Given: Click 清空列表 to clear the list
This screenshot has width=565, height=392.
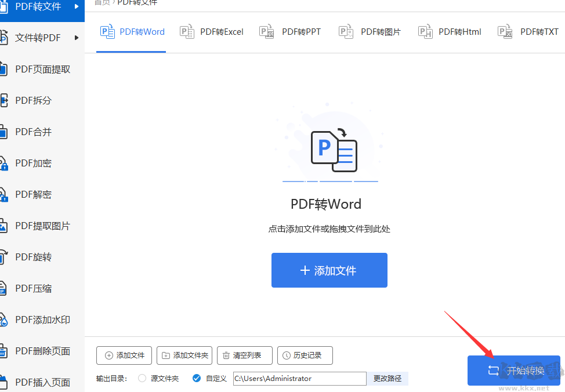Looking at the screenshot, I should tap(244, 355).
